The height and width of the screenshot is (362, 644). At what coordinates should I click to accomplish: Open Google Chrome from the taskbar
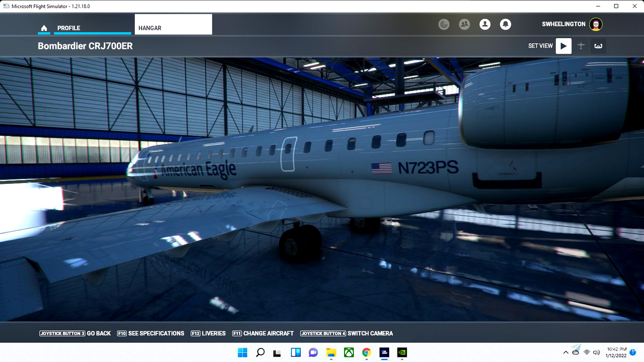pos(367,352)
